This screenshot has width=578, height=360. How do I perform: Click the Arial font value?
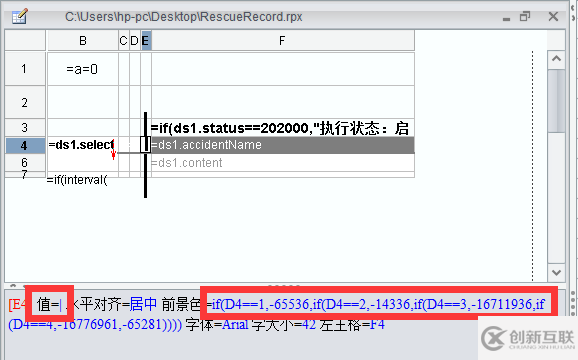(235, 325)
